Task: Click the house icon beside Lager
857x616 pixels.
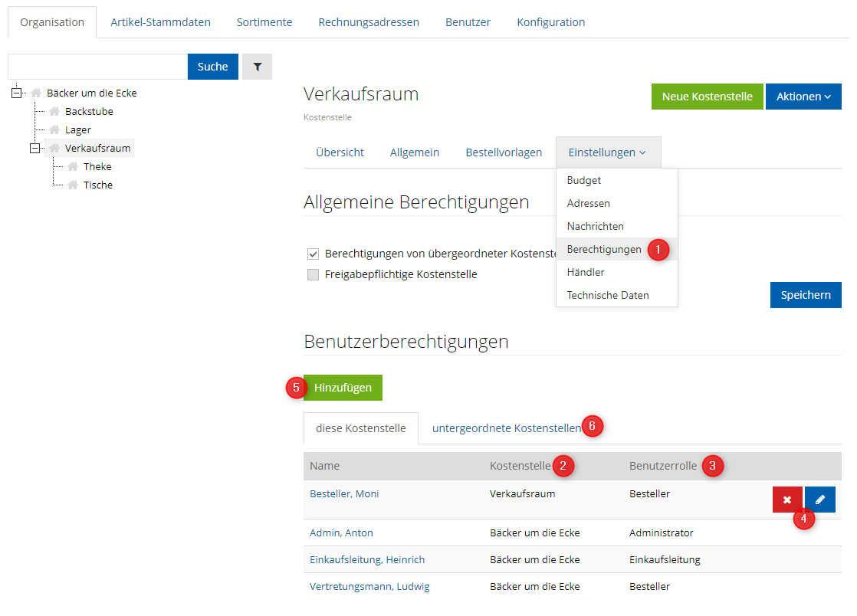Action: tap(54, 130)
